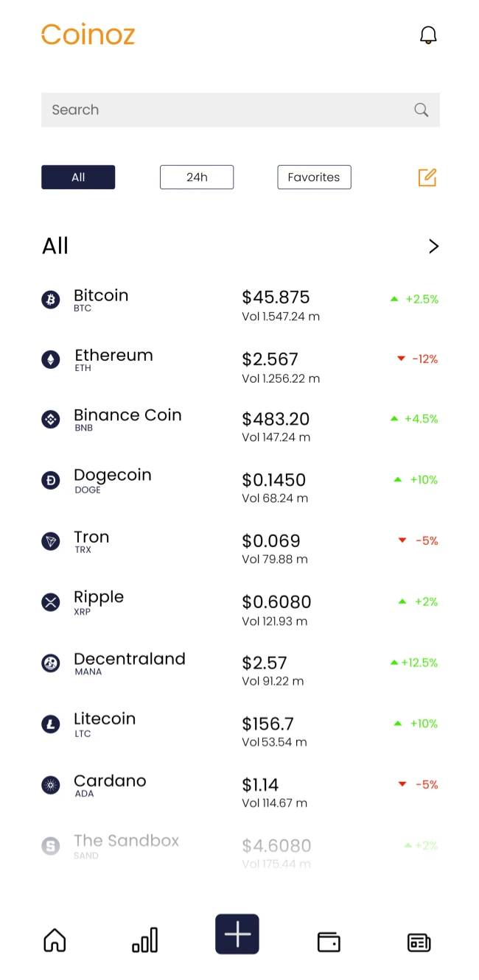This screenshot has width=479, height=980.
Task: Focus the Search input field
Action: click(x=221, y=110)
